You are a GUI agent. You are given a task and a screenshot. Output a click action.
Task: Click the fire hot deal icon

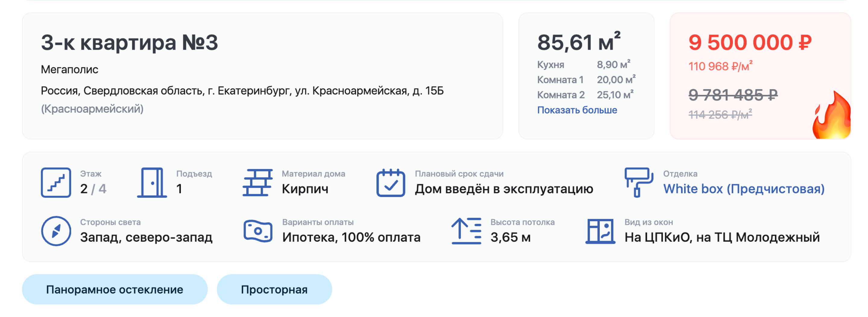[x=832, y=116]
